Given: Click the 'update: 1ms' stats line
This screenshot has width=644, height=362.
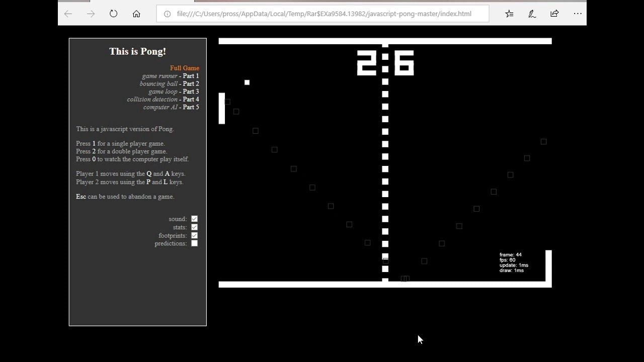Looking at the screenshot, I should tap(514, 265).
